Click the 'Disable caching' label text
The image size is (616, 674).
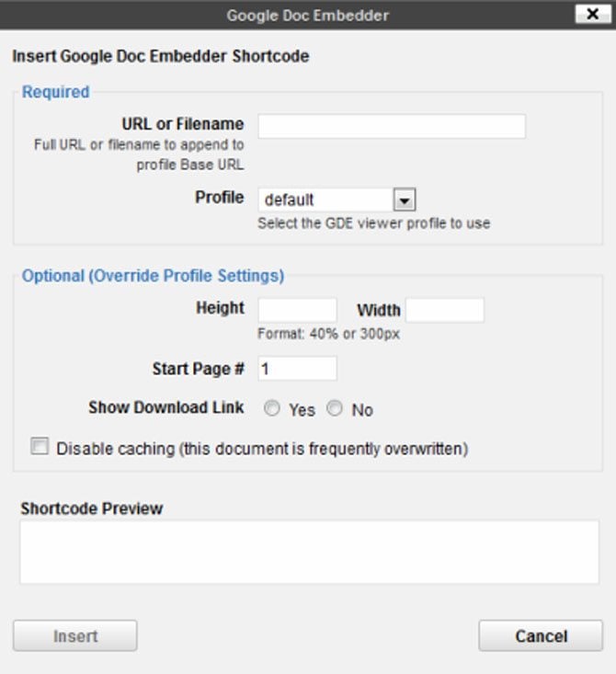coord(262,449)
